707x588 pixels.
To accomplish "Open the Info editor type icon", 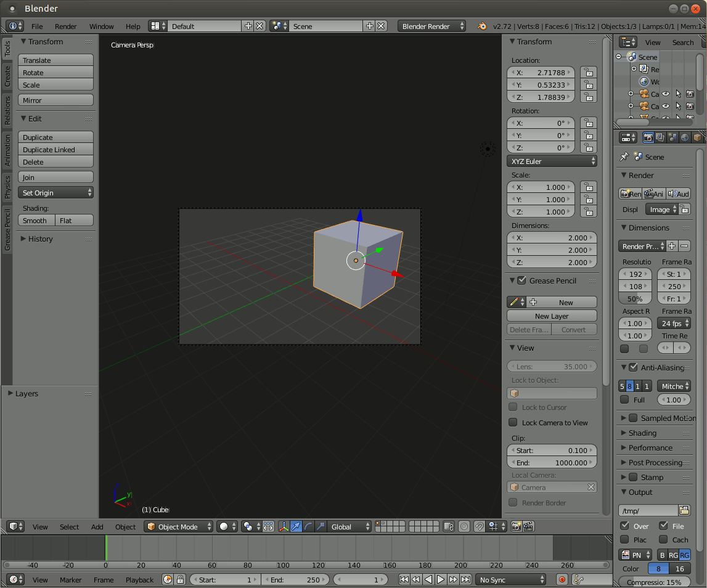I will (15, 26).
